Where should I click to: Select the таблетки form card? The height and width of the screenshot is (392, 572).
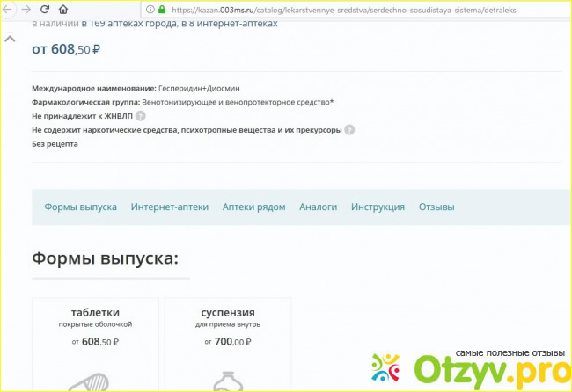pyautogui.click(x=95, y=327)
